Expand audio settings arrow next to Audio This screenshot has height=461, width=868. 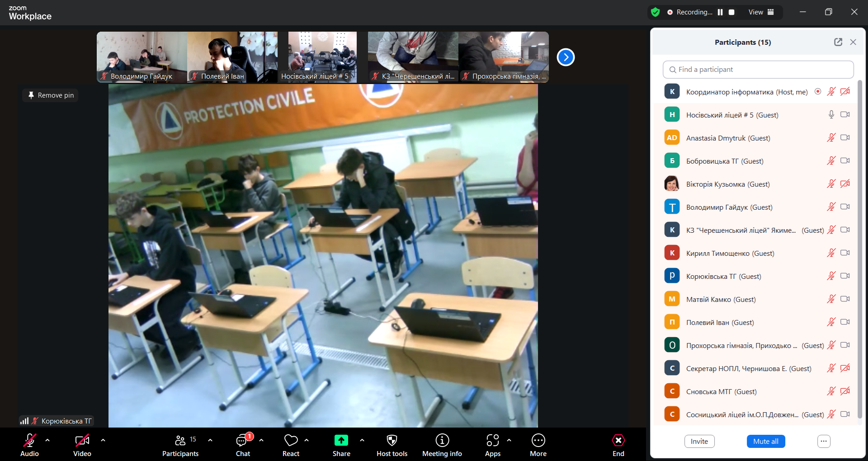tap(47, 440)
